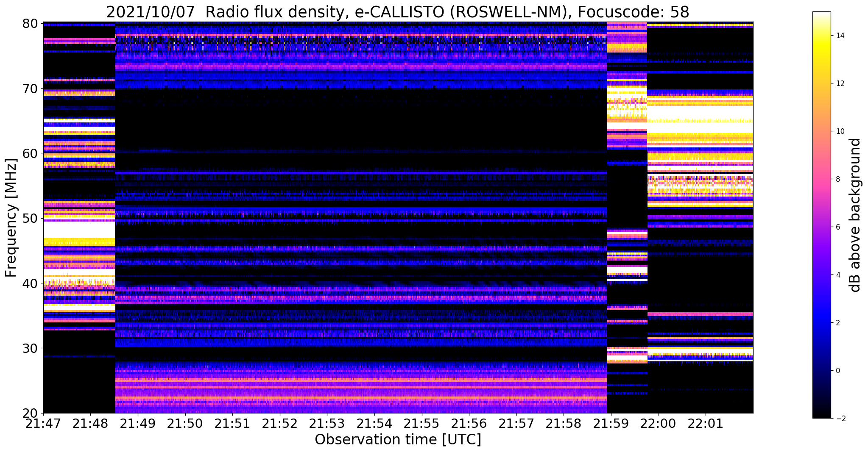This screenshot has height=452, width=868.
Task: Click the 30 tick on frequency axis
Action: pyautogui.click(x=30, y=348)
